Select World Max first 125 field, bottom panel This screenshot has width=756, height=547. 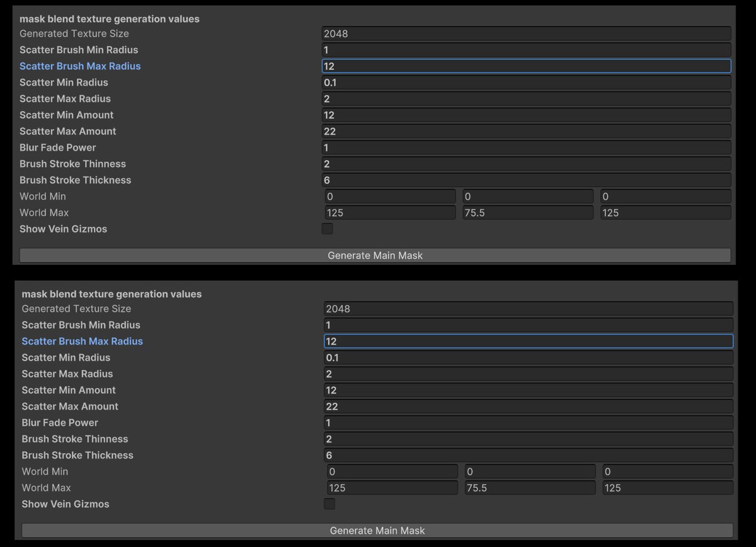[x=392, y=488]
